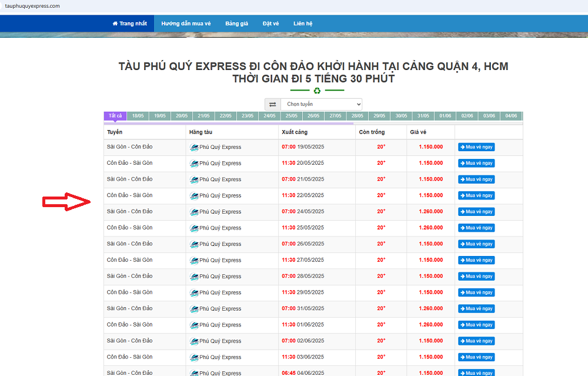Open the Liên hệ contact menu

tap(303, 24)
